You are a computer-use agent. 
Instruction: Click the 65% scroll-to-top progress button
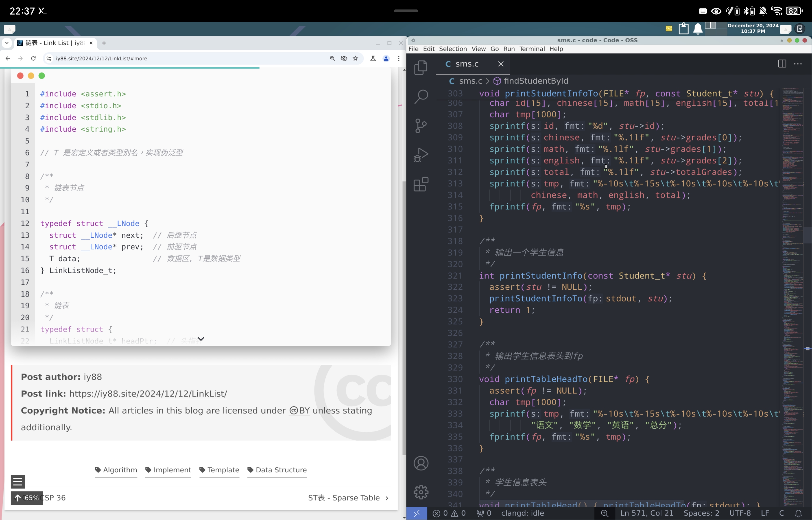point(27,498)
